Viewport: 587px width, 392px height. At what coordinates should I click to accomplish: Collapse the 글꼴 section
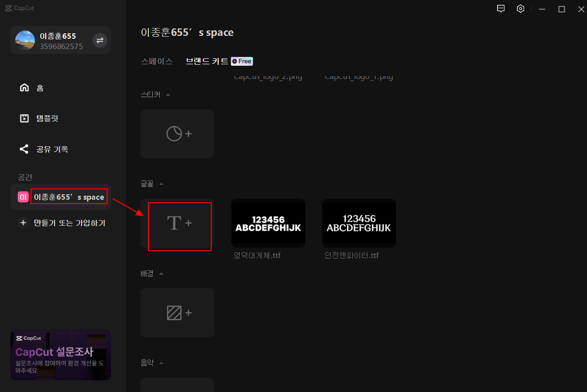point(161,184)
